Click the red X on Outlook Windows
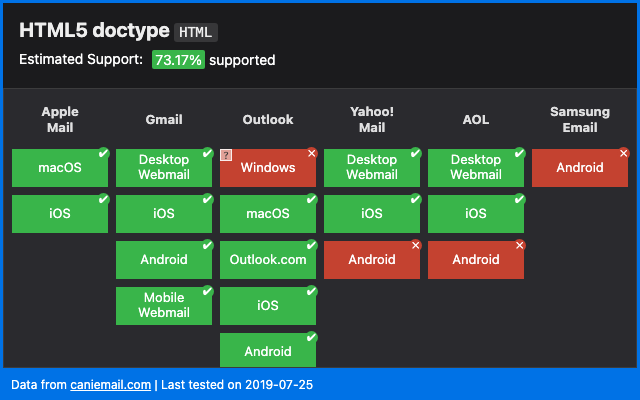Viewport: 640px width, 400px height. (x=311, y=153)
